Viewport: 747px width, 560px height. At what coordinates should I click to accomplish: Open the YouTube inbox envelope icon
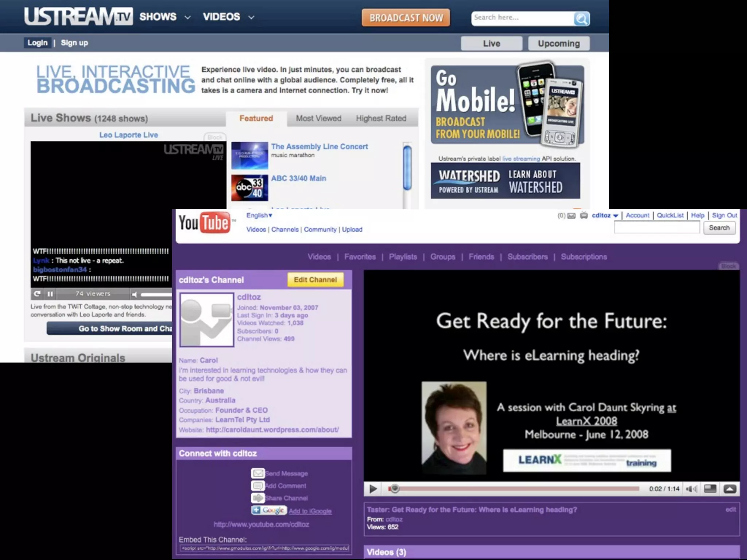coord(571,216)
